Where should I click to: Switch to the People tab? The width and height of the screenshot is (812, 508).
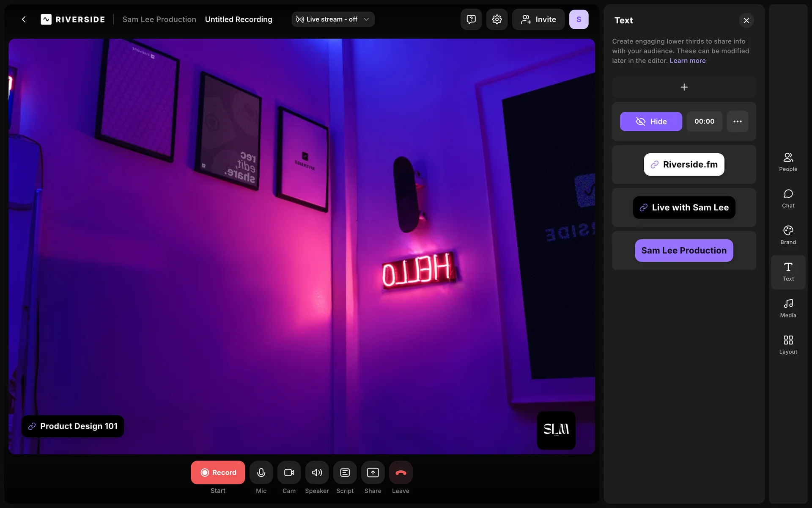[x=788, y=162]
